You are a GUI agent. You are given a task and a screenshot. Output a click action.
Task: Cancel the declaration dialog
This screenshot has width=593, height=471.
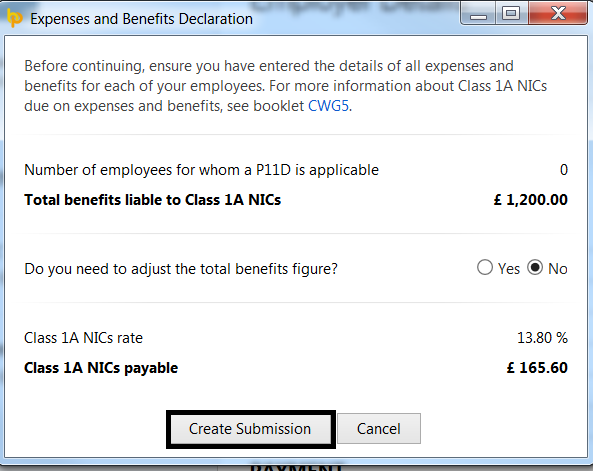click(379, 429)
